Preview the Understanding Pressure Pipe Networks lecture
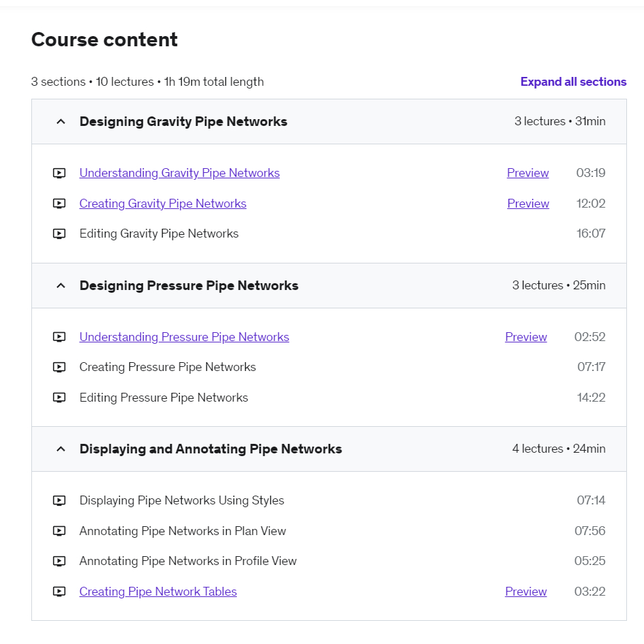The height and width of the screenshot is (644, 644). [x=526, y=337]
